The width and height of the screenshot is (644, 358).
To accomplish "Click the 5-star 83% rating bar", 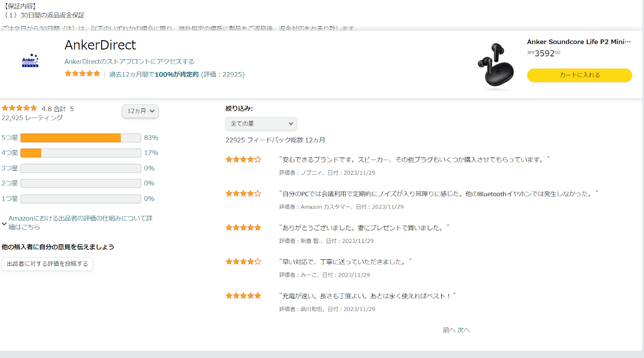I will 80,138.
